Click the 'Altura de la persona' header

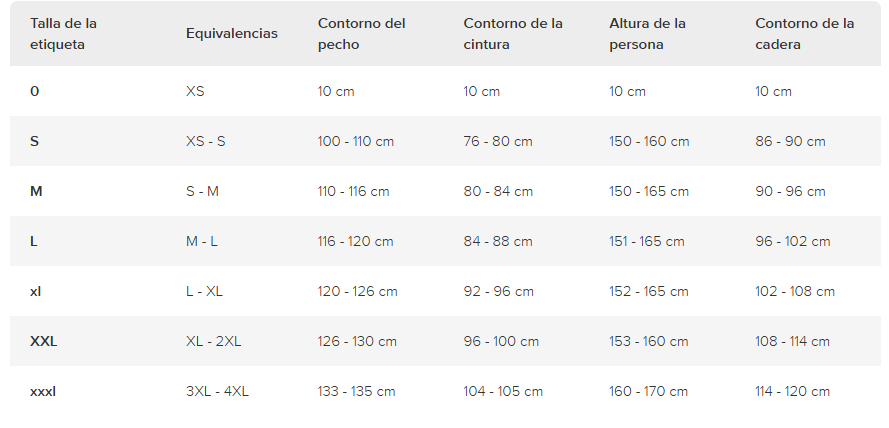[647, 34]
